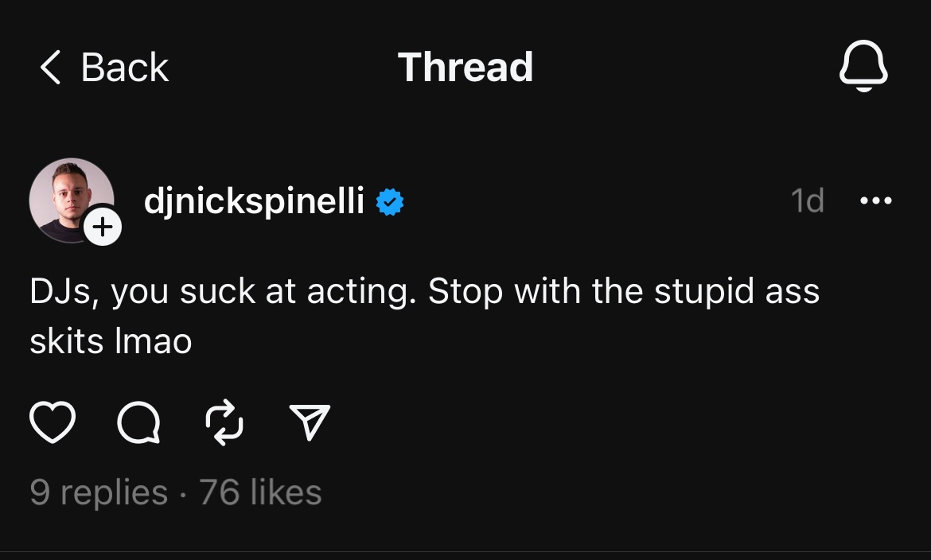931x560 pixels.
Task: Click the "Stop with the stupid ass" text
Action: tap(623, 292)
